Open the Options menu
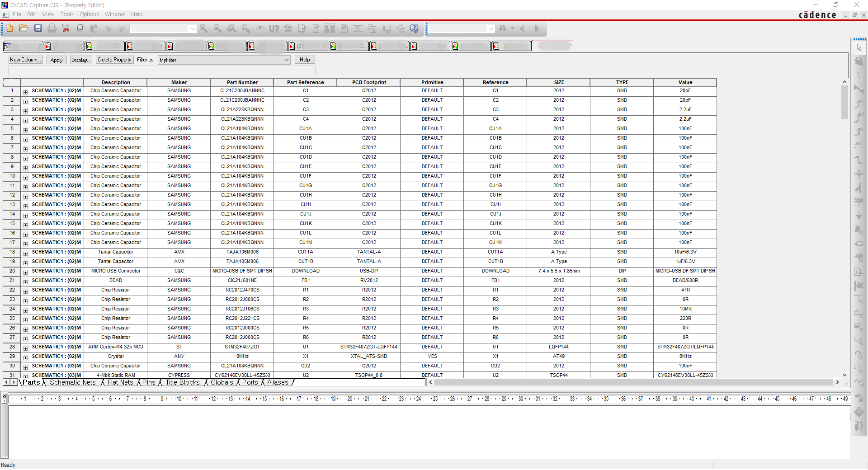The width and height of the screenshot is (868, 470). point(89,14)
